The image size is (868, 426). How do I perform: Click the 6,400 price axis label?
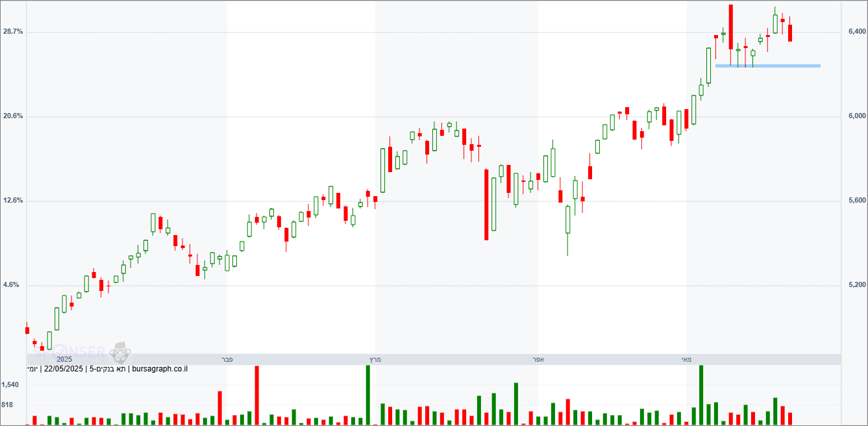coord(857,32)
